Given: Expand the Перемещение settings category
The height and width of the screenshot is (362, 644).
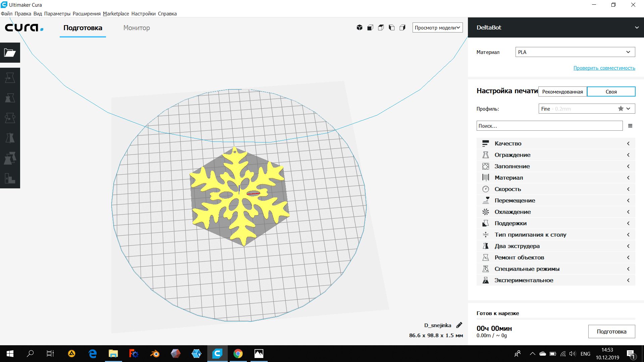Looking at the screenshot, I should pos(556,200).
